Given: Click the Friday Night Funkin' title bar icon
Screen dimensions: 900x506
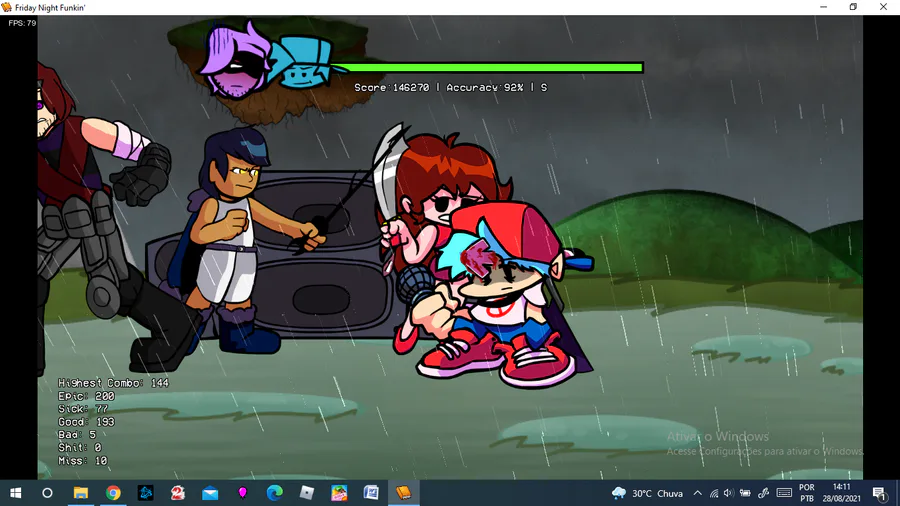Looking at the screenshot, I should click(x=7, y=7).
